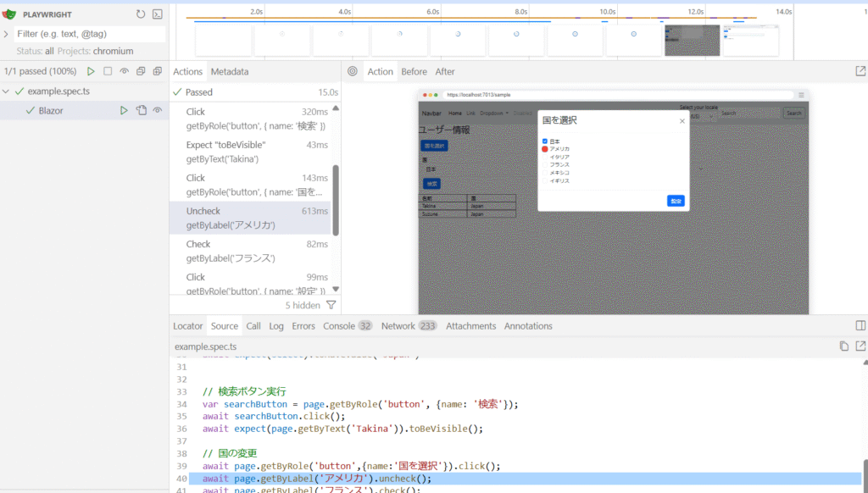Toggle watch all tests eye icon
Viewport: 868px width, 493px height.
pos(124,72)
